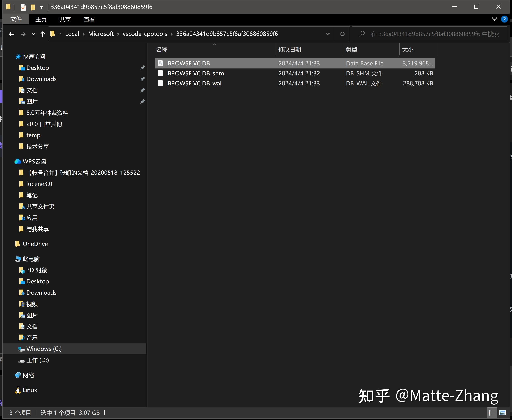Switch to the 共享 ribbon tab
The image size is (512, 420).
[x=65, y=19]
